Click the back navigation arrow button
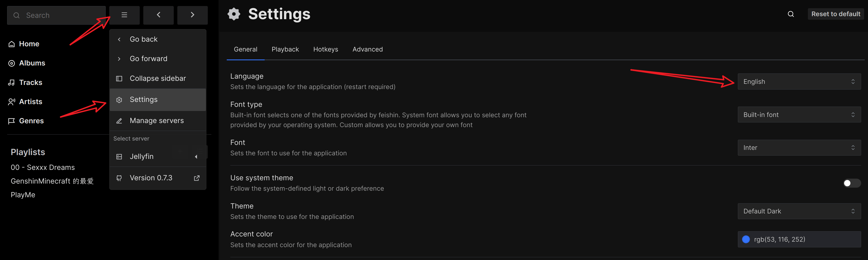868x260 pixels. tap(158, 15)
